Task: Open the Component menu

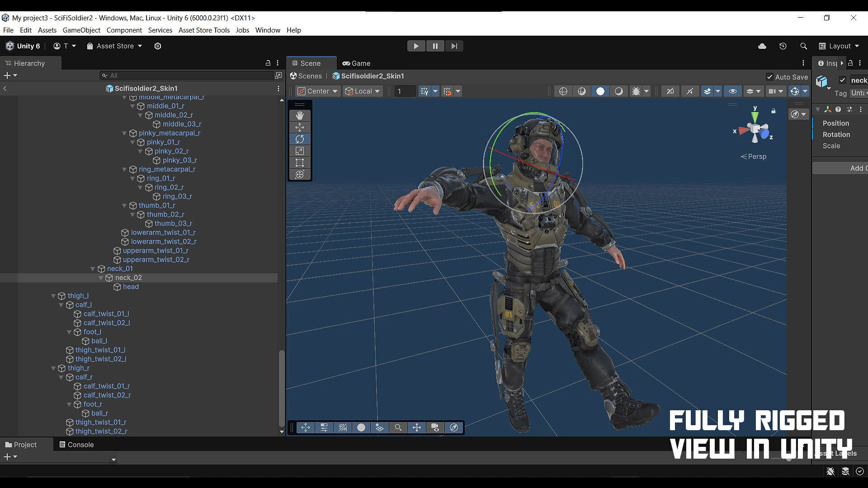Action: [124, 30]
